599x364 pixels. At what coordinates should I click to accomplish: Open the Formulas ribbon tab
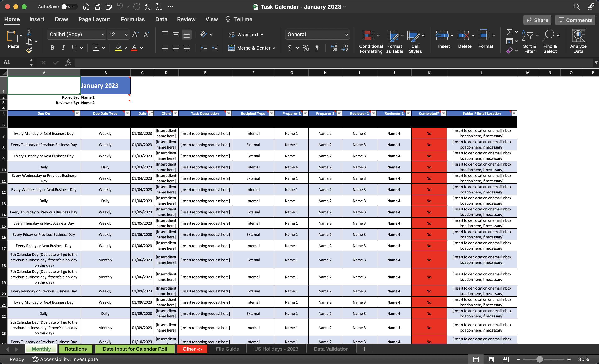(132, 19)
